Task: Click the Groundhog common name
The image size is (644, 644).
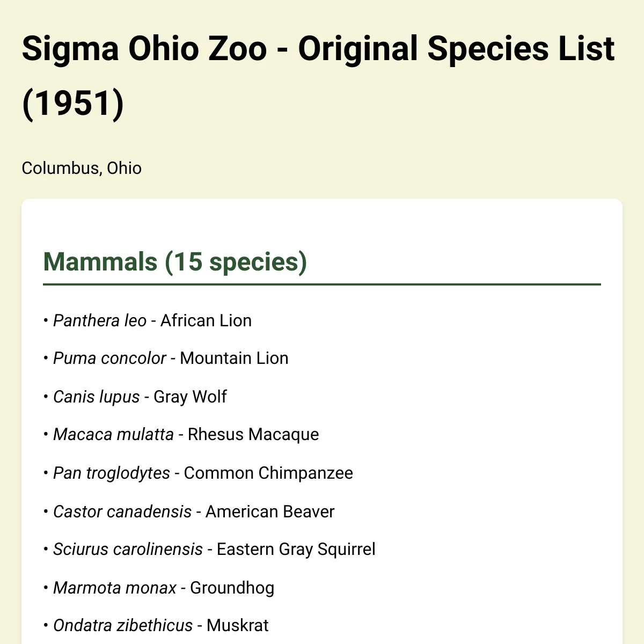Action: click(232, 588)
